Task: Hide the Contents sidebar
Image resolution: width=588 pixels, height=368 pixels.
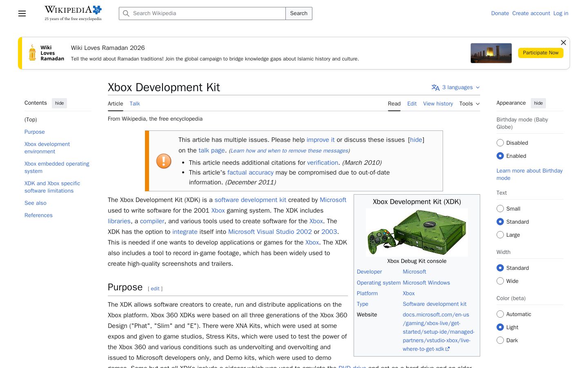Action: click(x=60, y=103)
